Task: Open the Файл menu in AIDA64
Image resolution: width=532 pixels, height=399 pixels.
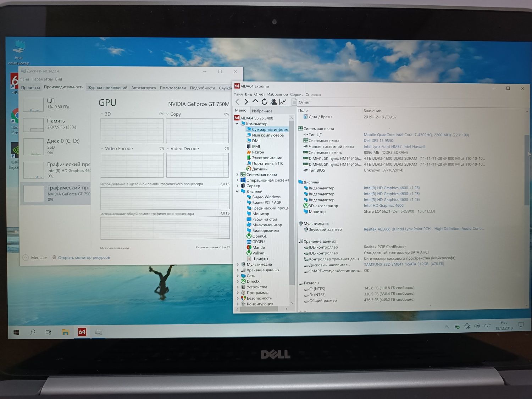Action: [x=238, y=94]
